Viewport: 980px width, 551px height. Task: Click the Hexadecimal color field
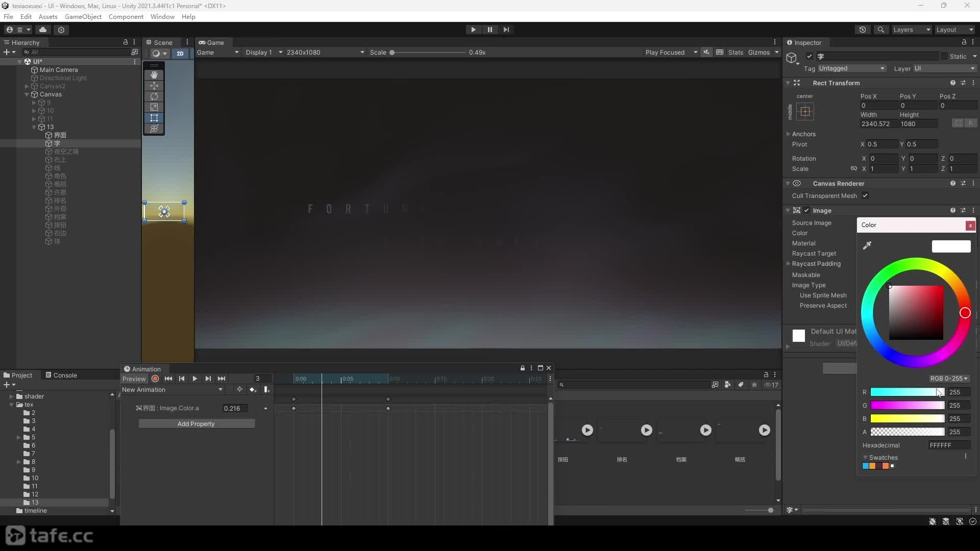click(x=949, y=445)
